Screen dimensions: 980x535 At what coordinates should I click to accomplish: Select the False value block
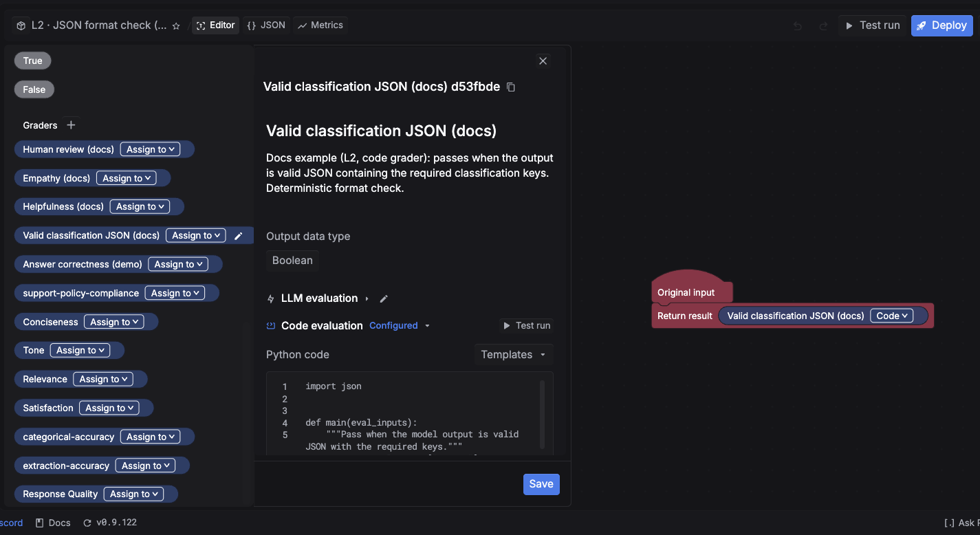[x=34, y=89]
